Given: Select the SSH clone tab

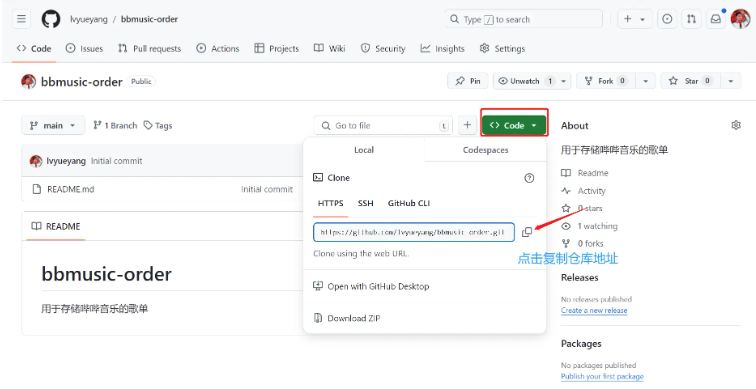Looking at the screenshot, I should point(365,203).
